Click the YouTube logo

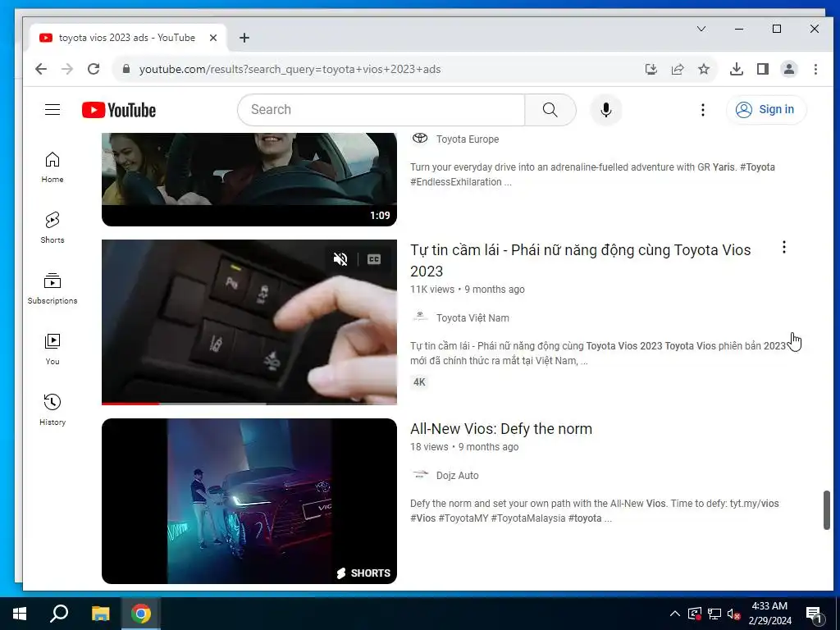click(119, 110)
